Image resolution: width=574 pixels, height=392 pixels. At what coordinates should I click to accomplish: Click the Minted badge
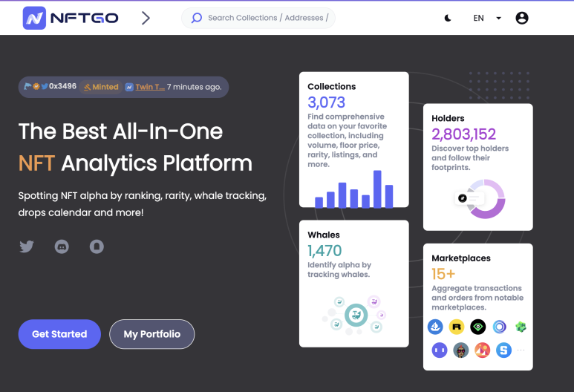[x=101, y=87]
